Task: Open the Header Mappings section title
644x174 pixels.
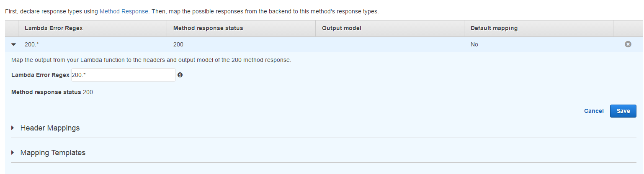Action: tap(50, 128)
